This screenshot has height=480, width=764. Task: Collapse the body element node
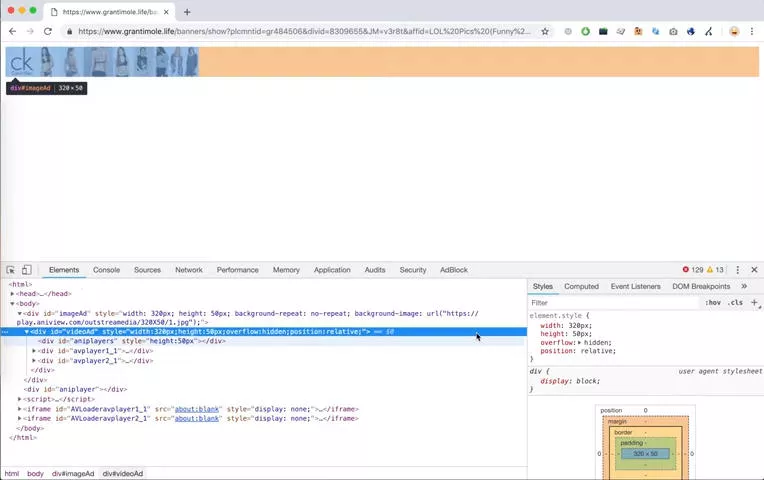(x=12, y=304)
